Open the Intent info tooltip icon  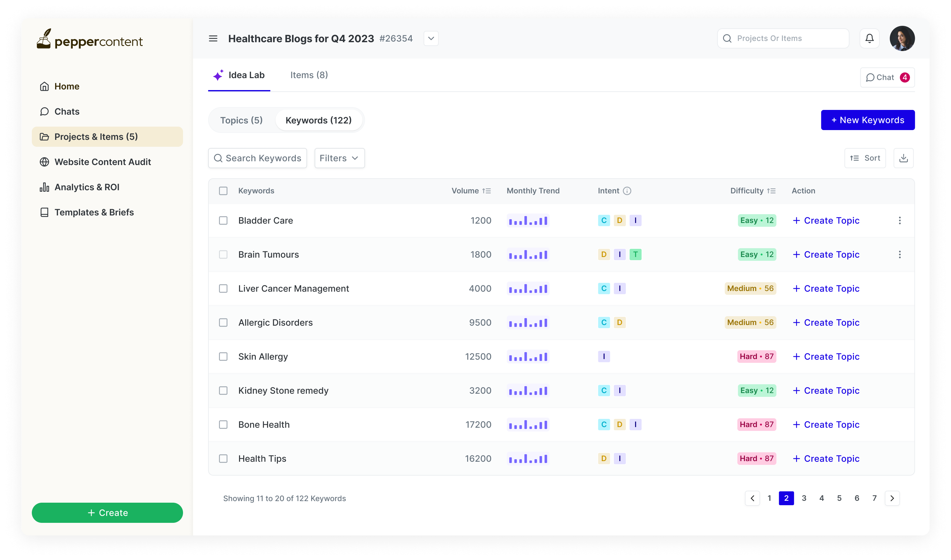pos(627,191)
